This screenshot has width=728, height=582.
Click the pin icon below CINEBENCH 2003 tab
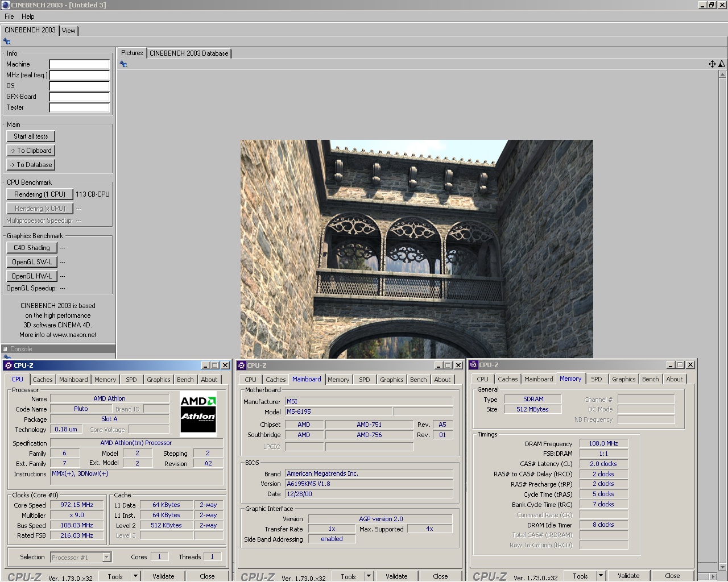(x=7, y=41)
